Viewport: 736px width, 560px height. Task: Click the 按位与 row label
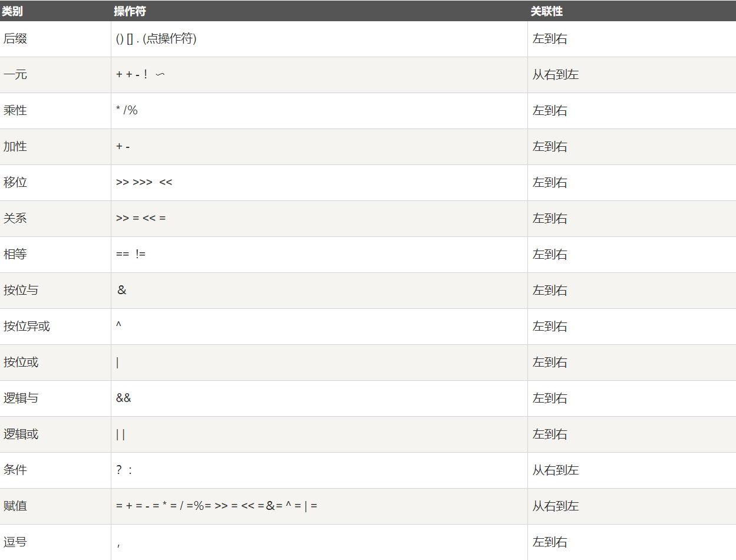(21, 291)
